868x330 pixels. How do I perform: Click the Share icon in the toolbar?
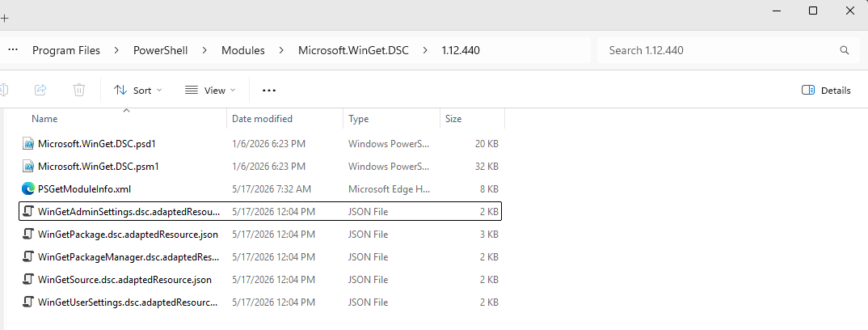40,90
